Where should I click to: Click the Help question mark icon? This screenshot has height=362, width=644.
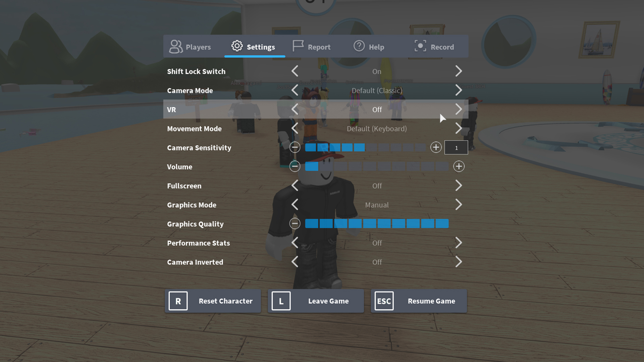pos(359,47)
